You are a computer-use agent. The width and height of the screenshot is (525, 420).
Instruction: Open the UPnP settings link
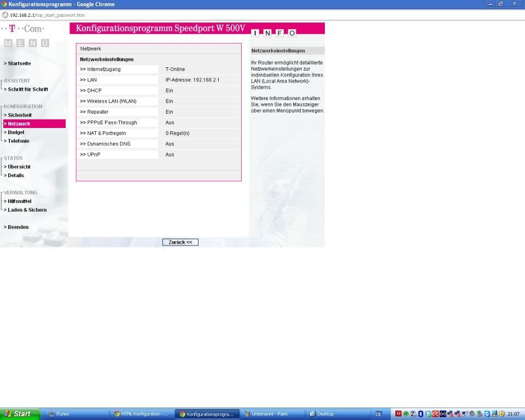pos(90,154)
